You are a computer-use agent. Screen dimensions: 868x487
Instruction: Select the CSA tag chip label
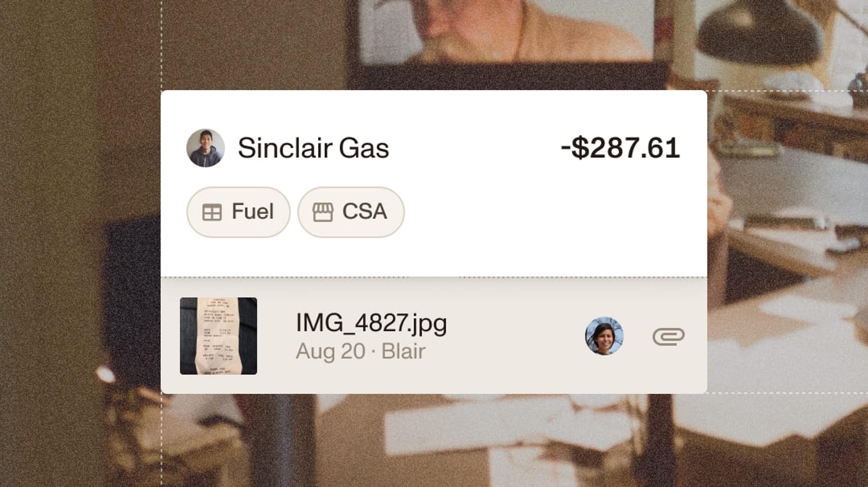(x=365, y=212)
